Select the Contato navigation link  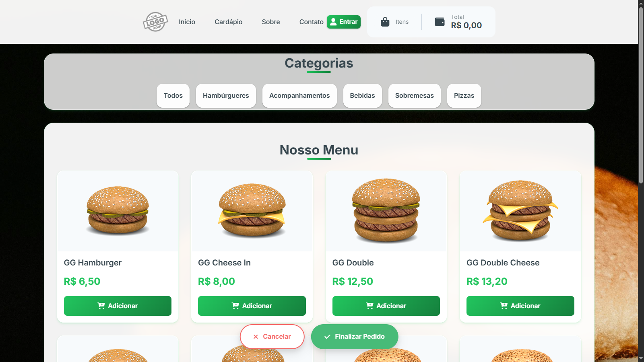pyautogui.click(x=312, y=22)
